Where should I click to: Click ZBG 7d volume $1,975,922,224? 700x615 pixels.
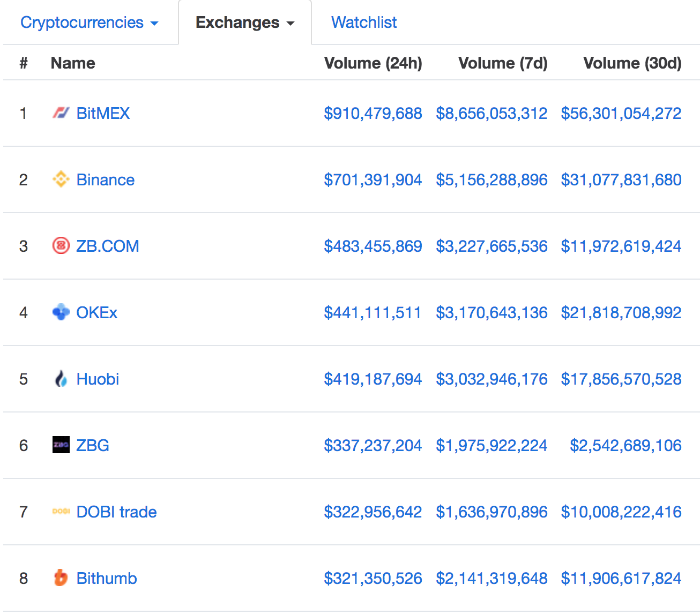492,445
